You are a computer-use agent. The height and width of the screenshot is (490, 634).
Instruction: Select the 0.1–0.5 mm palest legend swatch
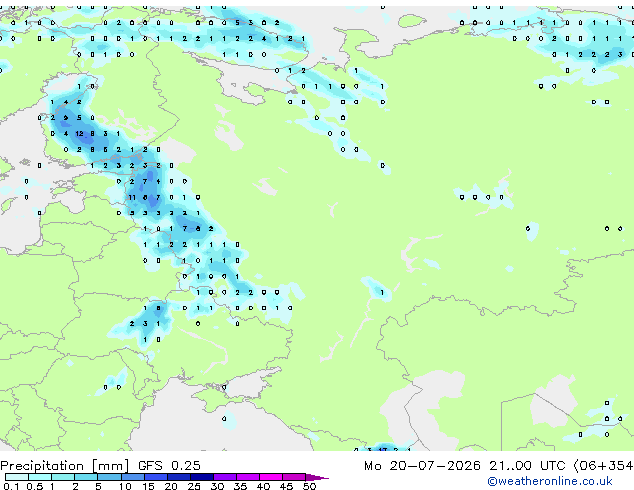tap(17, 477)
